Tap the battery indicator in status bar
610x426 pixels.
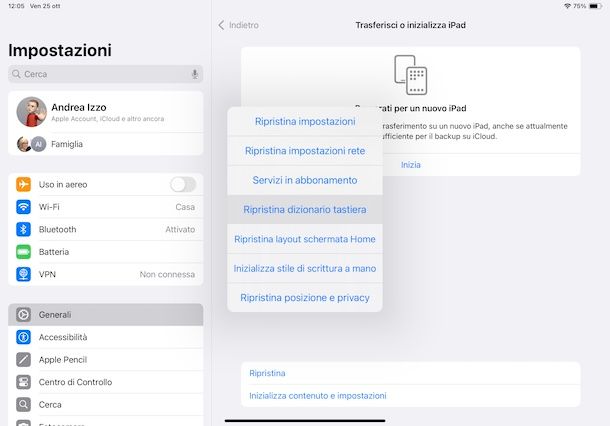[x=596, y=6]
